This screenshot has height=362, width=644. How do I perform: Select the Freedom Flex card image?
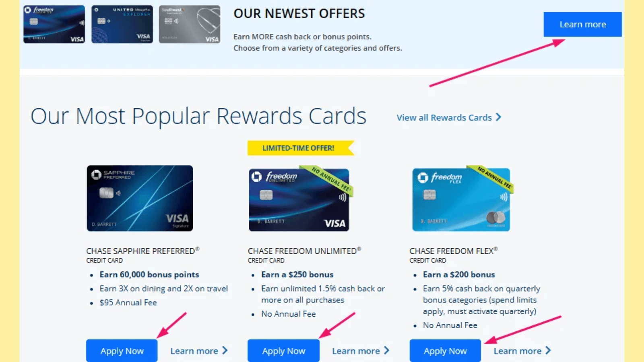point(462,199)
